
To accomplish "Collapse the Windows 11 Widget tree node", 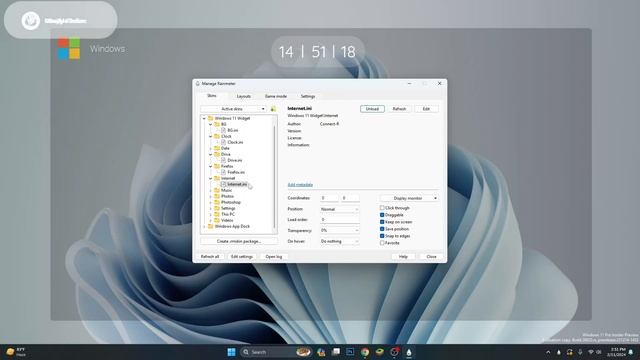I will 204,118.
